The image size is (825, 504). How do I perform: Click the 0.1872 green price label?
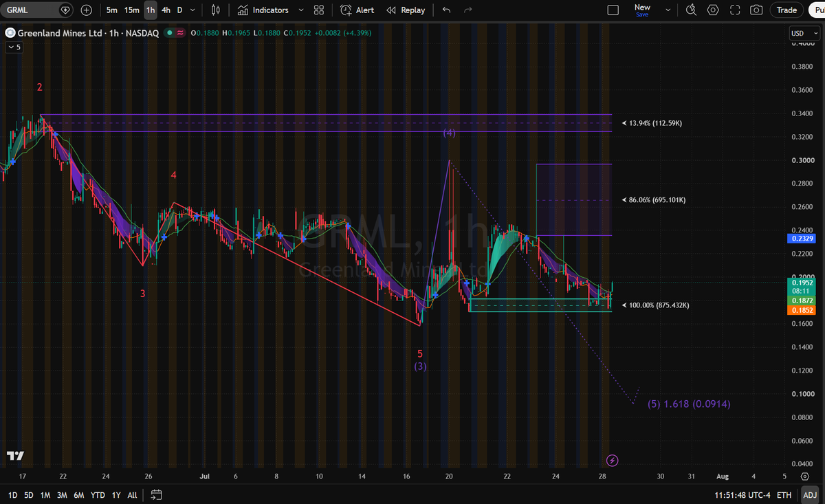(x=802, y=301)
